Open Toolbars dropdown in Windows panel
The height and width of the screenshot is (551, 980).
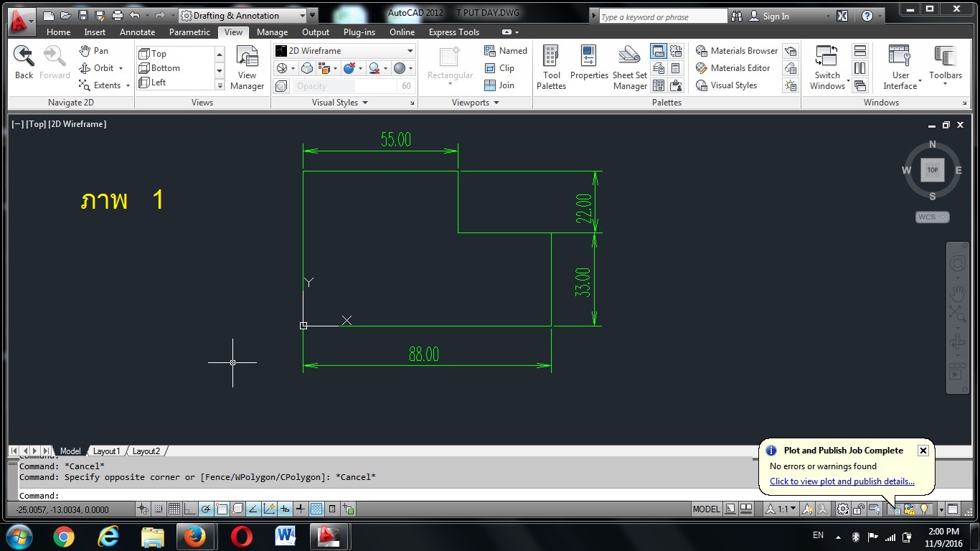pyautogui.click(x=946, y=68)
